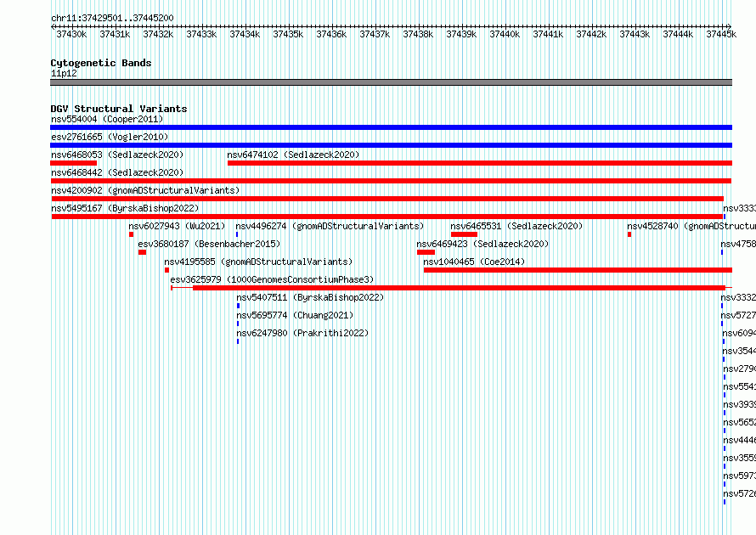The image size is (756, 535).
Task: Click the 37433k ruler position label
Action: (x=201, y=34)
